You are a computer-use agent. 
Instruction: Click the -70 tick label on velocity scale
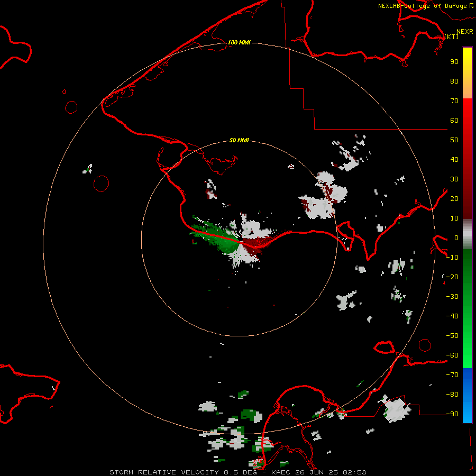coord(452,374)
